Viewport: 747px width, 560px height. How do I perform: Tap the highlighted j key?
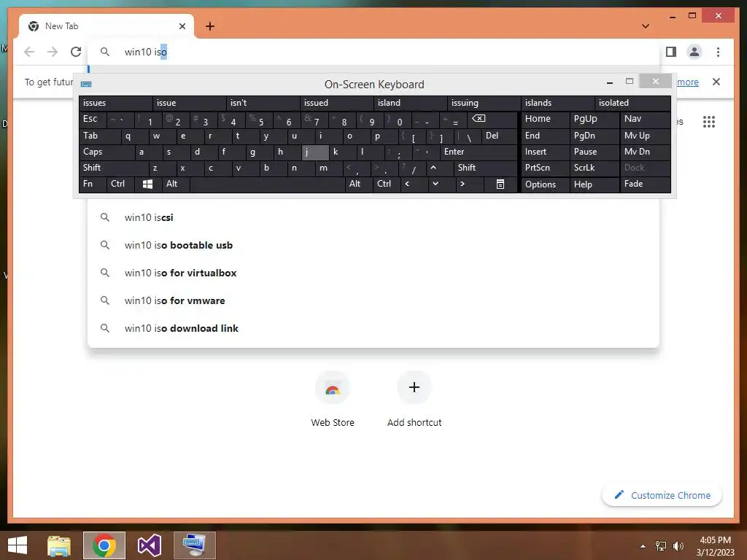(x=315, y=152)
